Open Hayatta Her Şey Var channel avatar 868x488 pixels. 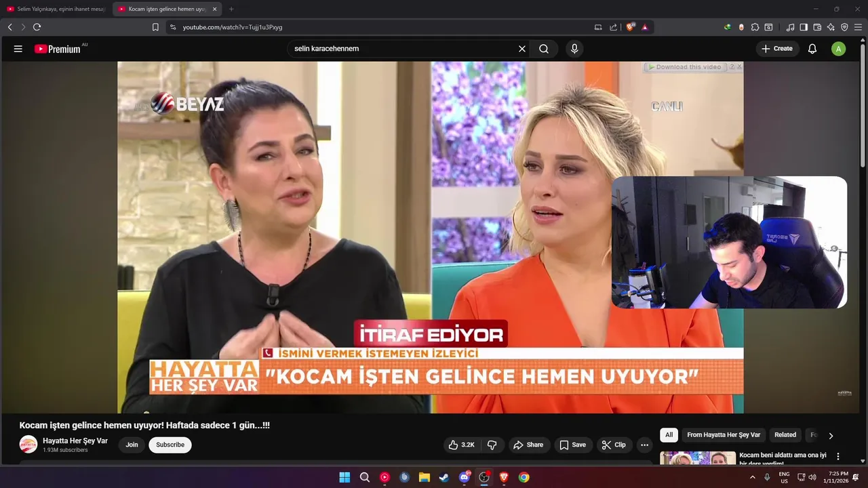(x=28, y=445)
